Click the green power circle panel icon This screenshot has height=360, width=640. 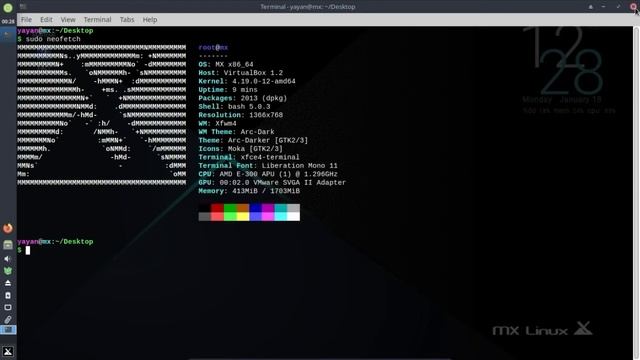tap(8, 7)
